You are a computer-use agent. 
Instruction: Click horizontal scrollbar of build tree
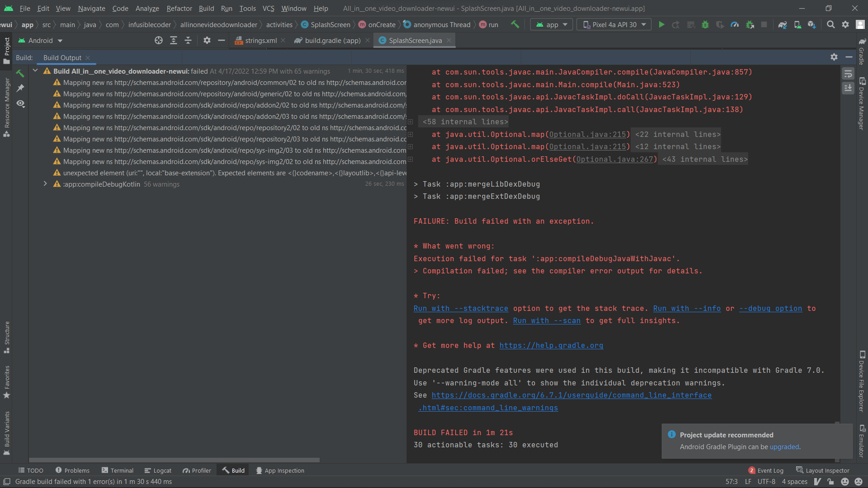pos(174,460)
